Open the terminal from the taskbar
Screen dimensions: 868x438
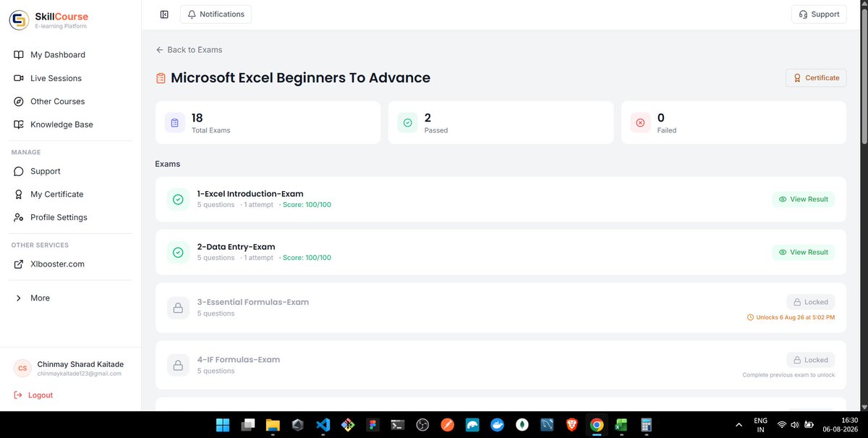(397, 425)
